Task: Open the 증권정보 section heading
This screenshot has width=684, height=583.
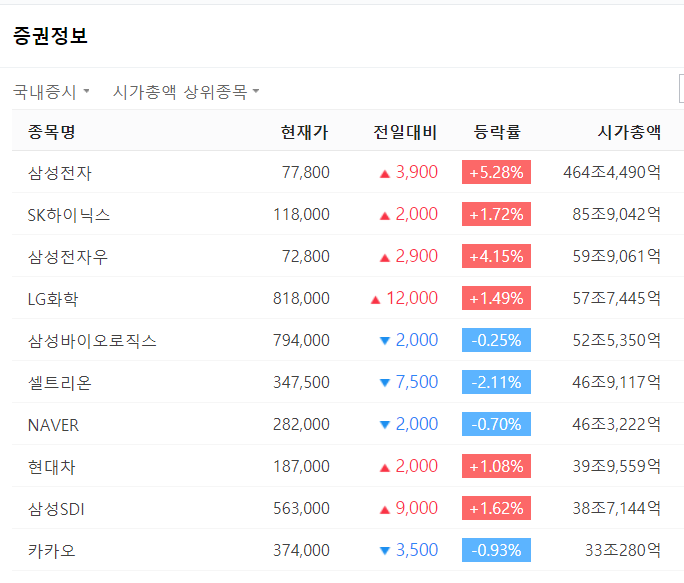Action: point(50,35)
